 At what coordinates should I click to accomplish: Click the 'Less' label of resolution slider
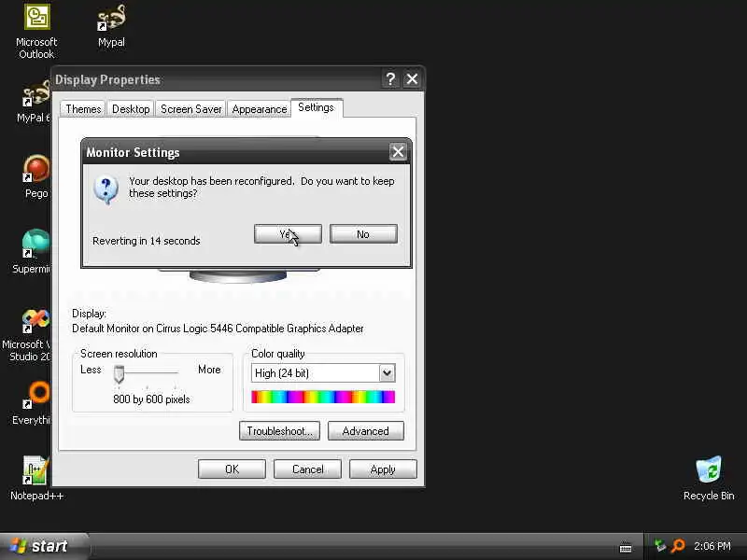tap(91, 370)
